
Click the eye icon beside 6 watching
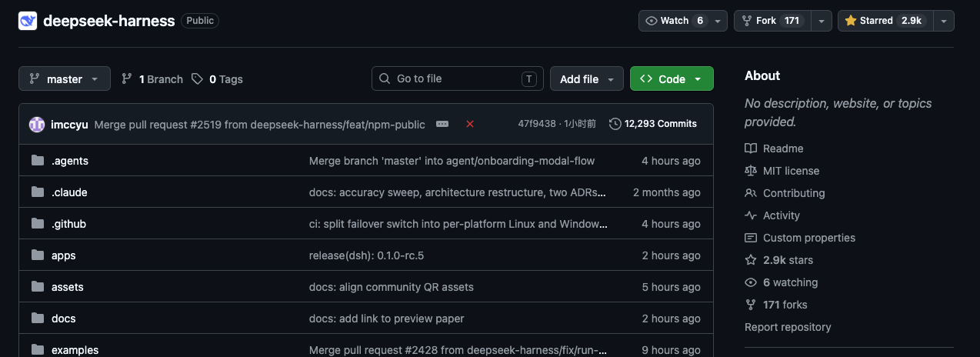(751, 282)
